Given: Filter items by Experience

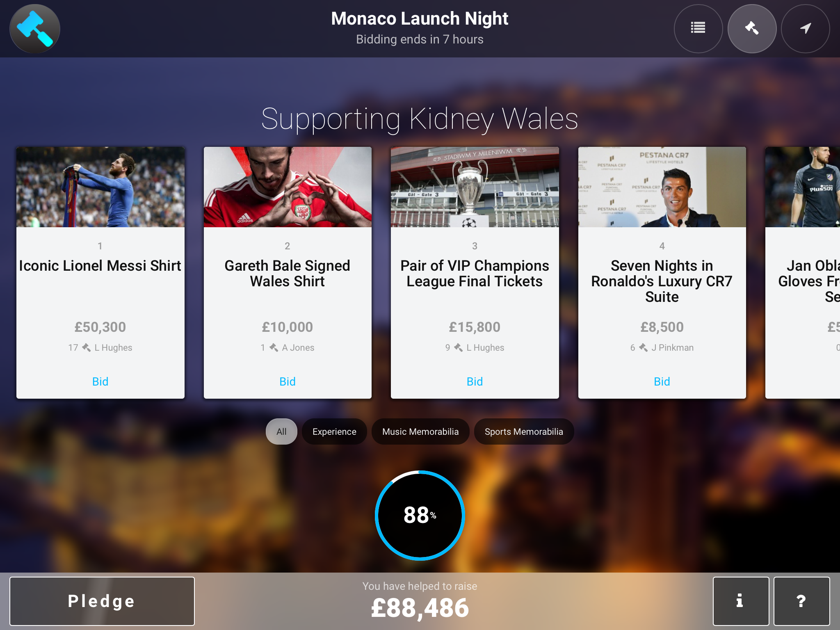Looking at the screenshot, I should click(x=334, y=431).
